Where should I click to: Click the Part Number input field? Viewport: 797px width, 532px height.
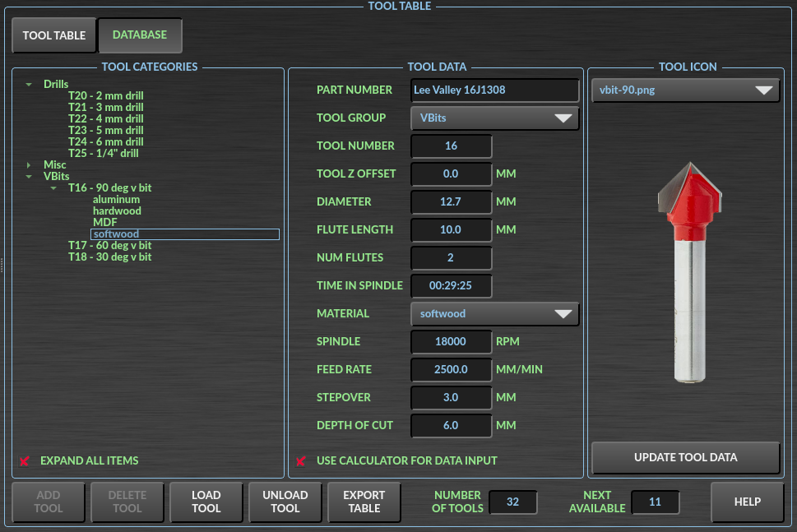click(x=494, y=90)
